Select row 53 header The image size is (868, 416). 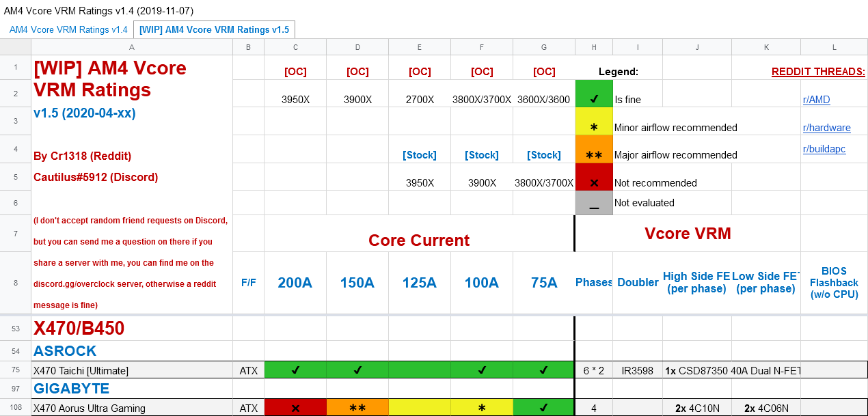15,329
